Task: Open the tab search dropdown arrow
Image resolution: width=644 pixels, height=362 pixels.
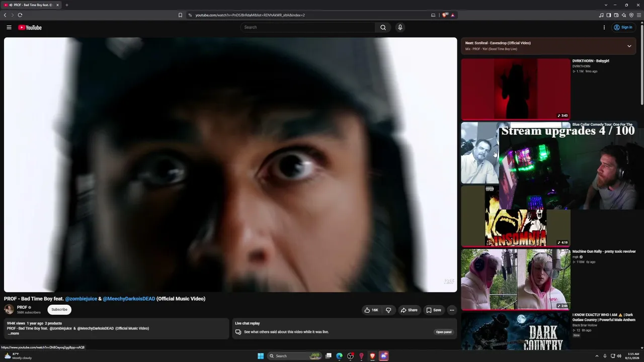Action: pyautogui.click(x=606, y=5)
